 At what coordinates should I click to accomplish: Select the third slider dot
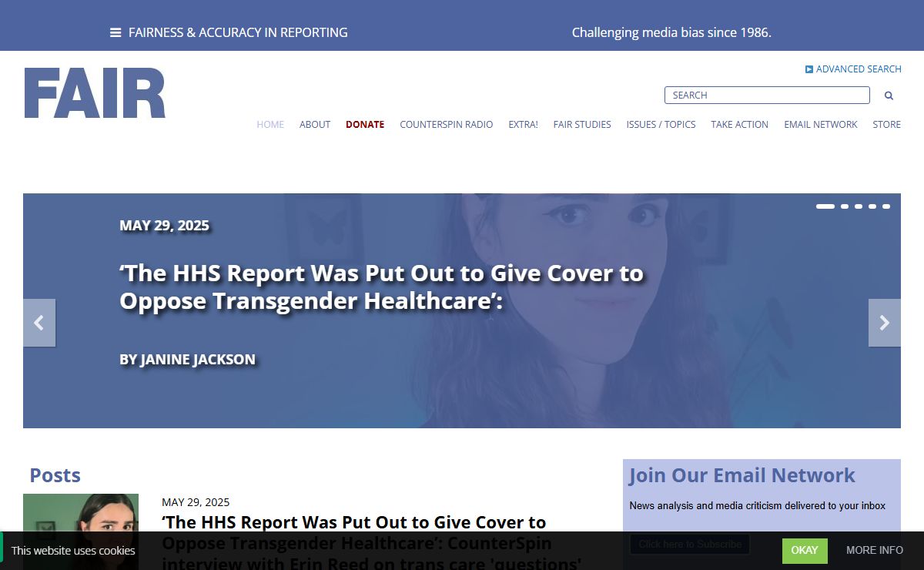(x=859, y=206)
